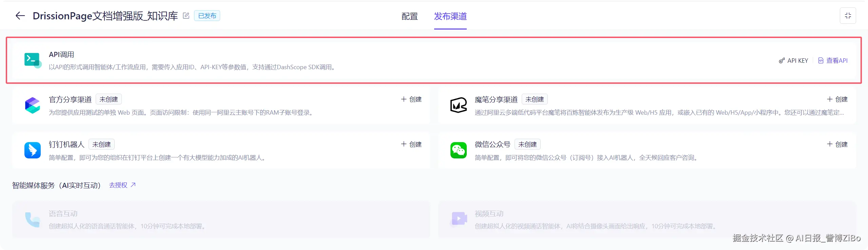The image size is (868, 250).
Task: Click the 官方分享渠道 logo icon
Action: click(33, 105)
